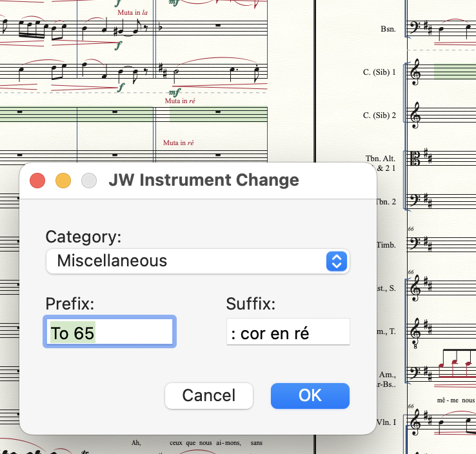The image size is (476, 454).
Task: Close the JW Instrument Change dialog with red button
Action: [x=37, y=181]
